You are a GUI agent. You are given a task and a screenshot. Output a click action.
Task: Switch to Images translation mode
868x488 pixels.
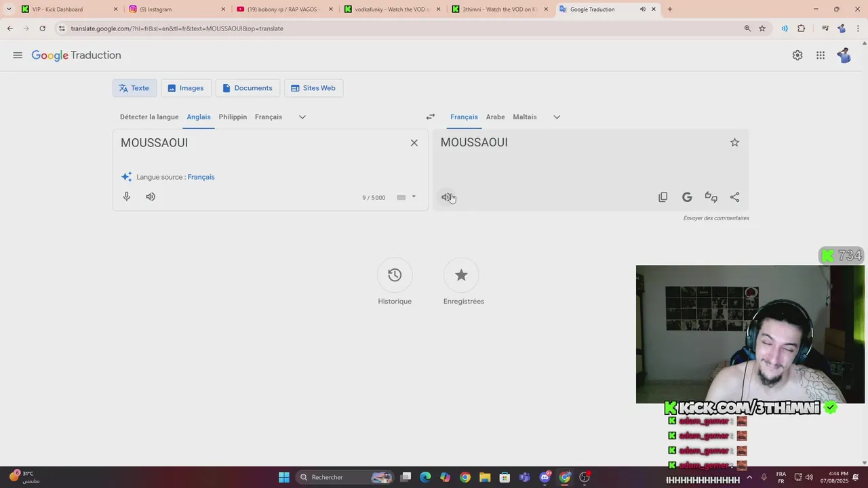coord(186,88)
